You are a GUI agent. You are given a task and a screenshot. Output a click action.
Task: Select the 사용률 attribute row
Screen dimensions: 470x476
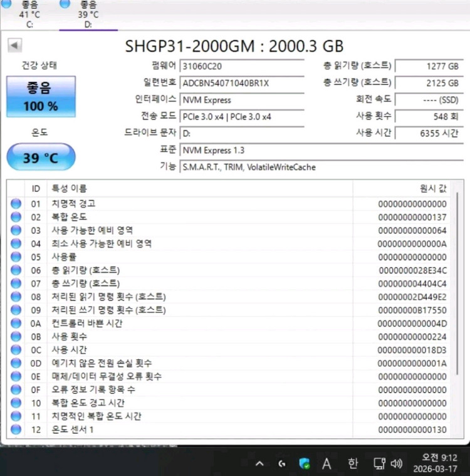click(229, 257)
